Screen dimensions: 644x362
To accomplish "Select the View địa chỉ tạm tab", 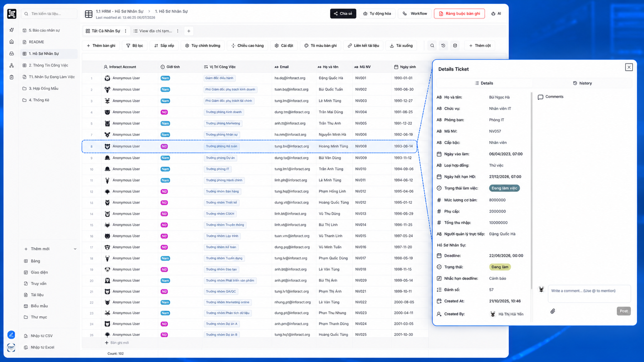I will pyautogui.click(x=153, y=31).
